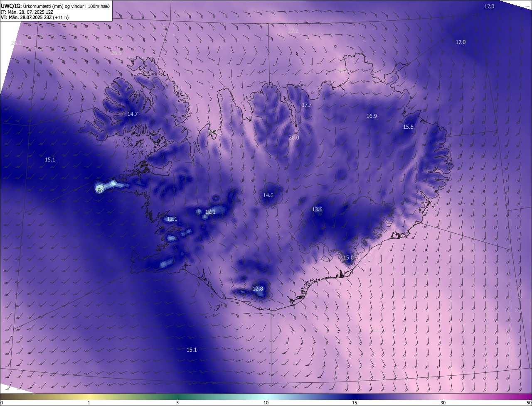Select the faint 26.9 value label

click(x=117, y=53)
